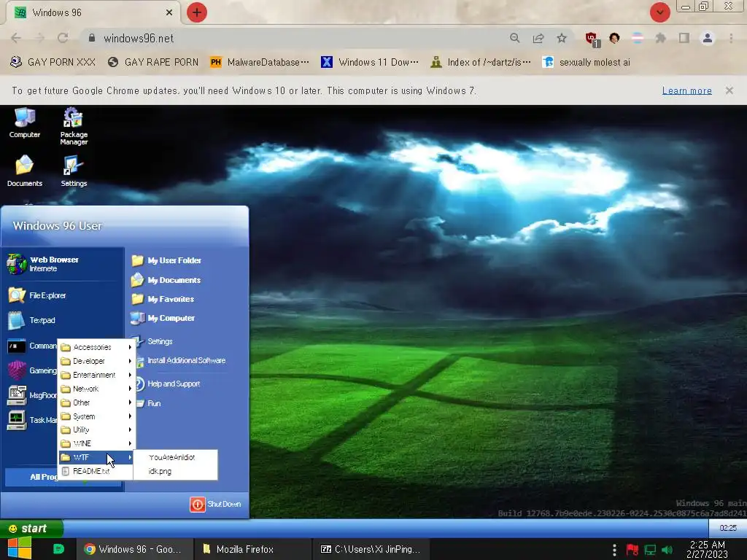Expand the Utility folder submenu
Viewport: 747px width, 560px height.
point(96,429)
